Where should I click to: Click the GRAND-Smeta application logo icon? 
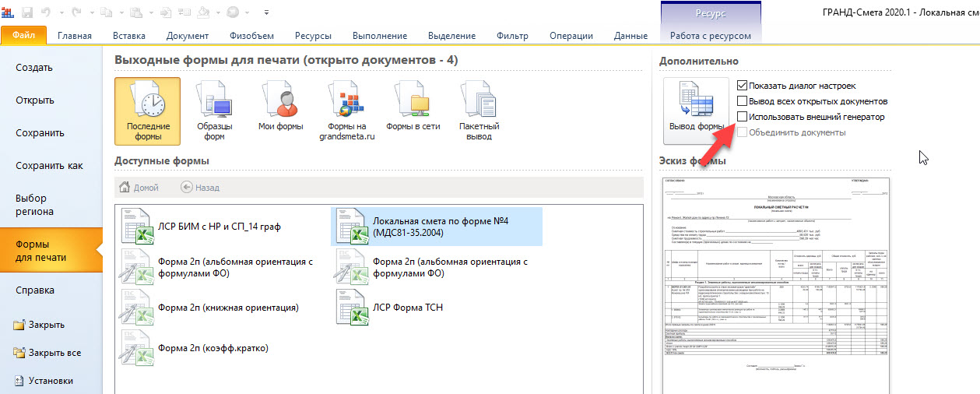[7, 12]
